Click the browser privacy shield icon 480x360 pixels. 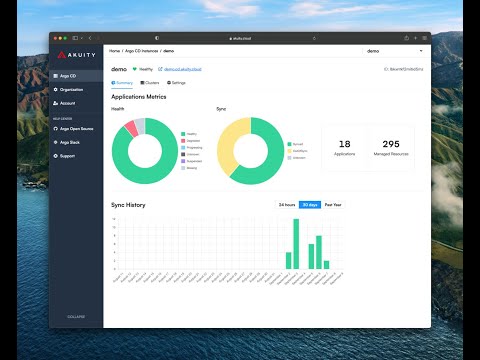tap(157, 38)
